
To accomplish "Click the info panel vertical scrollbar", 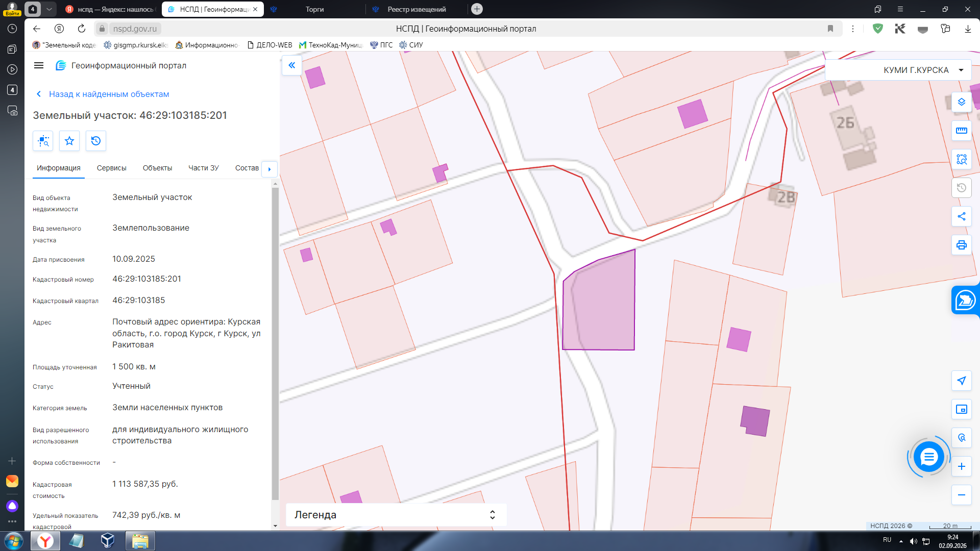I will click(275, 343).
